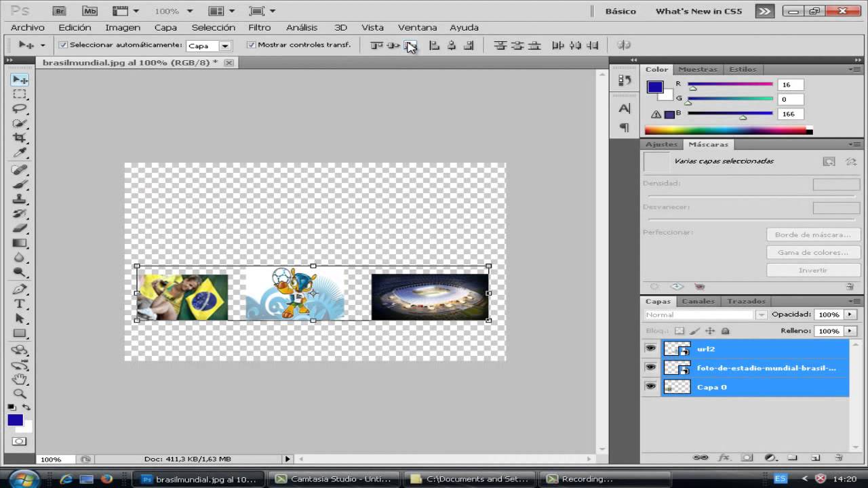Screen dimensions: 868x488
Task: Select the Rectangular Marquee tool
Action: (x=20, y=94)
